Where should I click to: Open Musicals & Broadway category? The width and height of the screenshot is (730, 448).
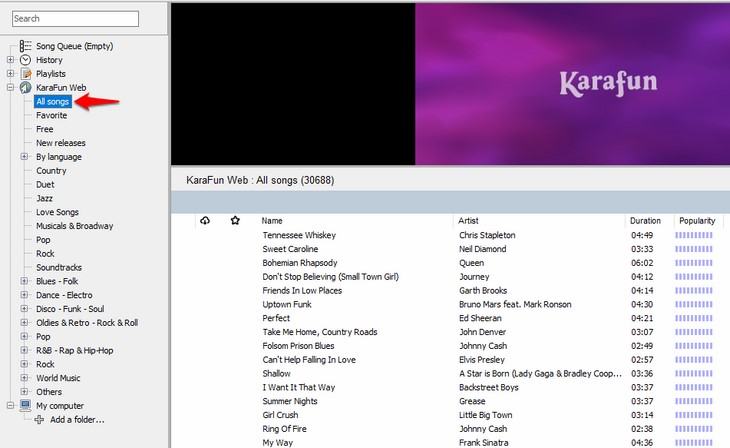(74, 226)
